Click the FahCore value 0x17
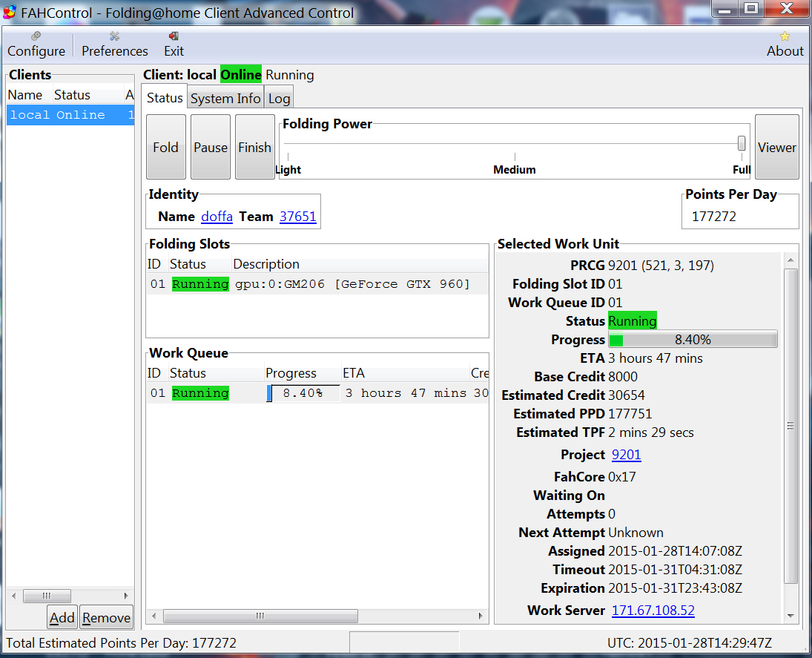This screenshot has height=658, width=812. [621, 477]
